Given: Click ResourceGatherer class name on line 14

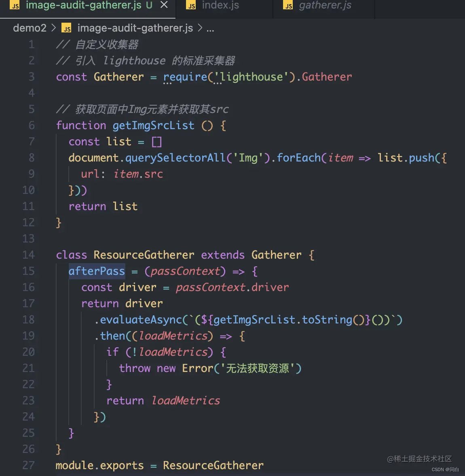Looking at the screenshot, I should point(144,255).
